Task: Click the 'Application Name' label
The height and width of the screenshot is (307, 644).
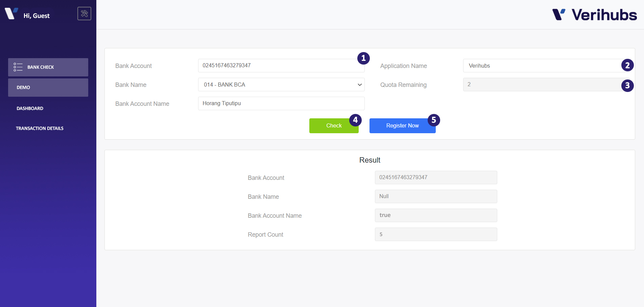Action: (404, 66)
